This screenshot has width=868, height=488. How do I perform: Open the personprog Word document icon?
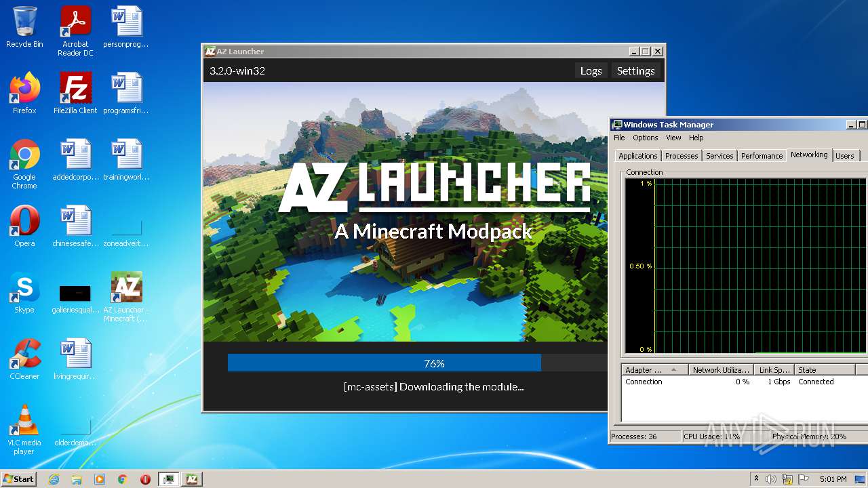coord(126,27)
